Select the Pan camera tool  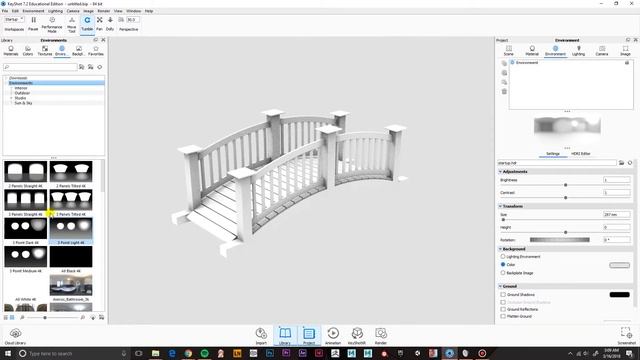click(x=99, y=23)
